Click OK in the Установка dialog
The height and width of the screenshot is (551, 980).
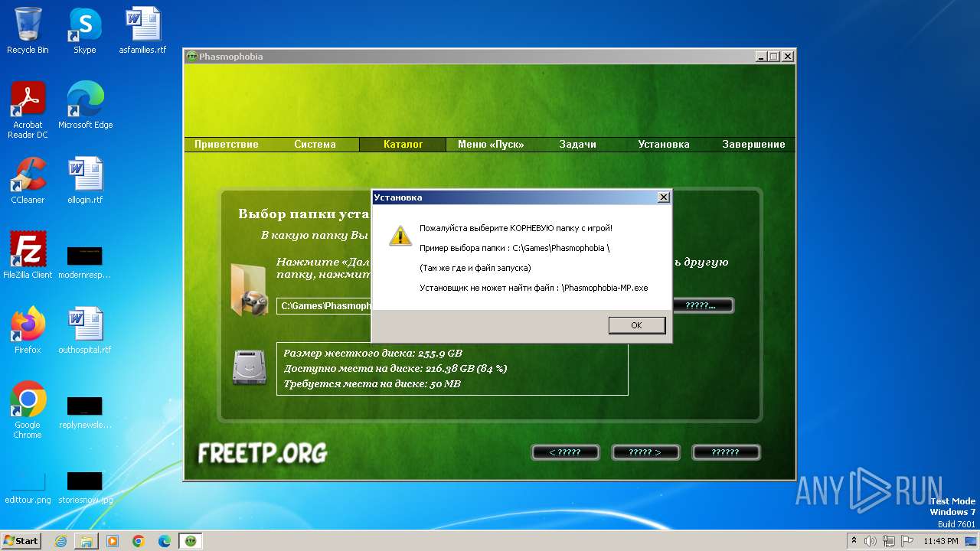[x=636, y=325]
